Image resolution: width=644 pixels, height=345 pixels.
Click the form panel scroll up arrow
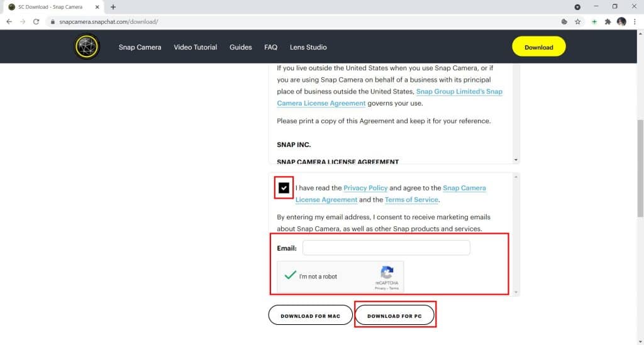pos(516,177)
